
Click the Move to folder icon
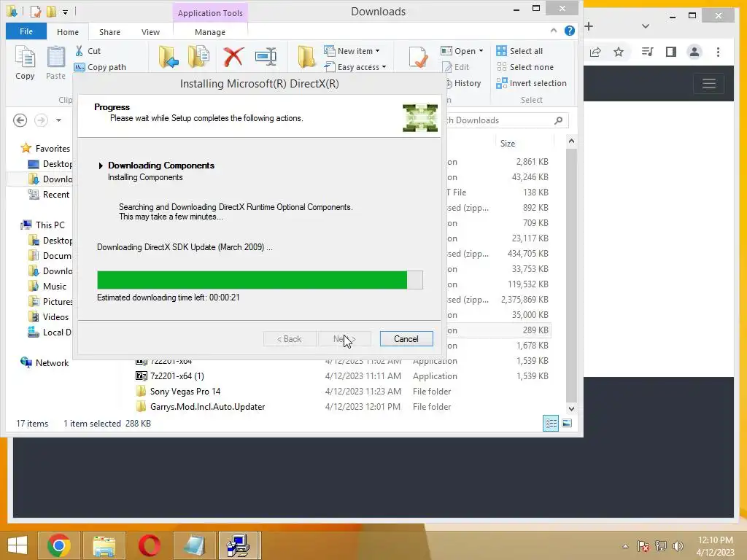(169, 57)
